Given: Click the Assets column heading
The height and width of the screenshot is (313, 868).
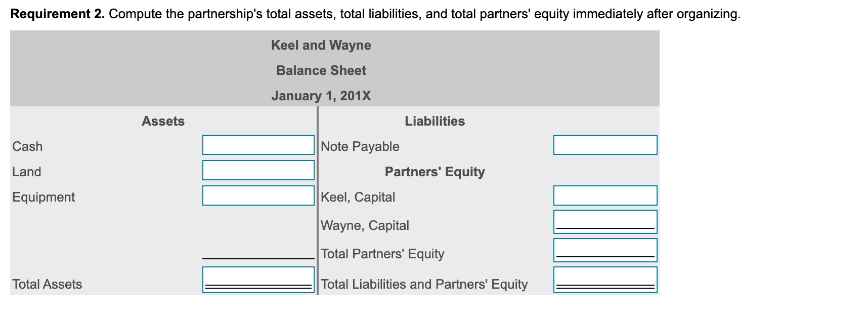Looking at the screenshot, I should (163, 121).
